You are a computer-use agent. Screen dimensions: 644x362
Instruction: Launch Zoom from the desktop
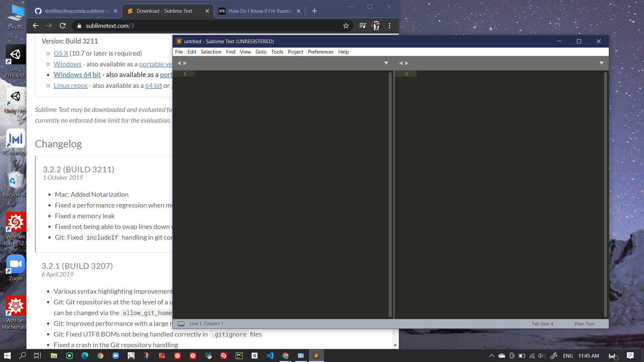(x=15, y=264)
